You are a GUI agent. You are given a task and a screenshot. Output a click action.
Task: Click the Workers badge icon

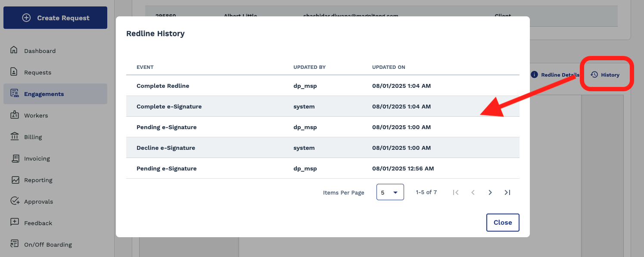[x=15, y=115]
